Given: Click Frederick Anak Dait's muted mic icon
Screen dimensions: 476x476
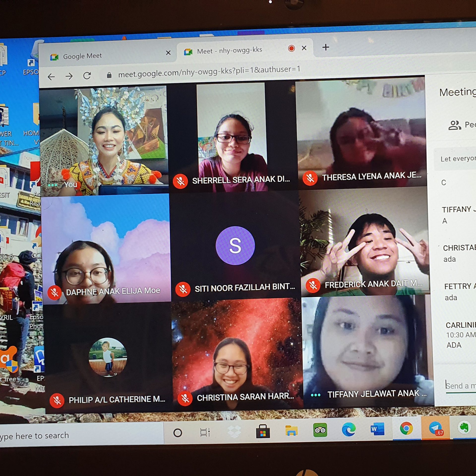Looking at the screenshot, I should pyautogui.click(x=313, y=286).
